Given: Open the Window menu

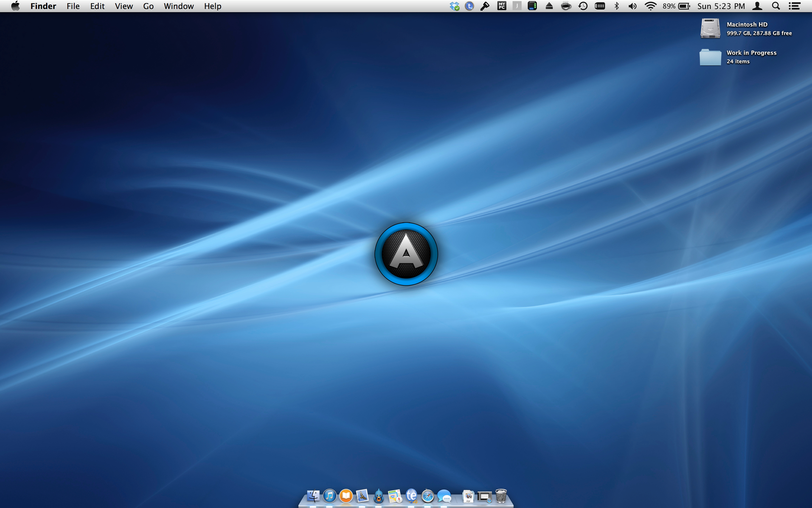Looking at the screenshot, I should point(179,6).
